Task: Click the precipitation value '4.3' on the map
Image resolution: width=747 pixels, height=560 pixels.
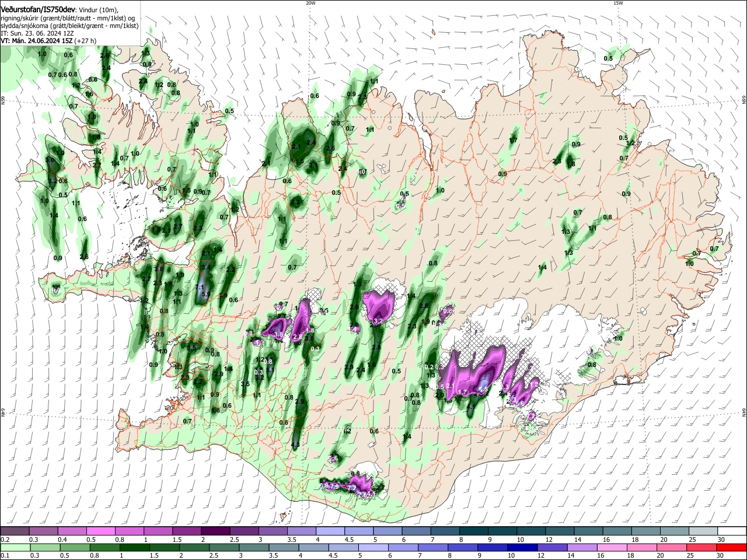Action: pyautogui.click(x=295, y=445)
